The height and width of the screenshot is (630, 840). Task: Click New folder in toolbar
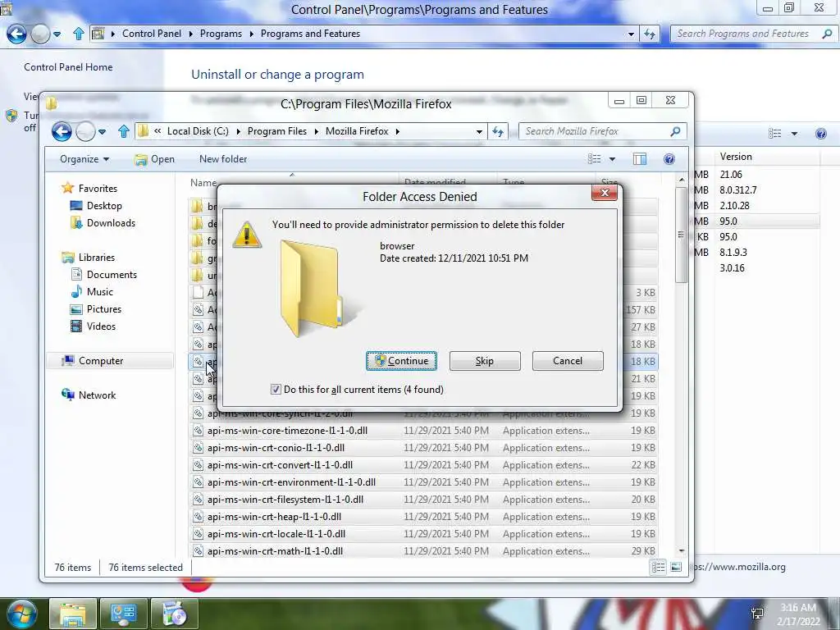[x=223, y=159]
